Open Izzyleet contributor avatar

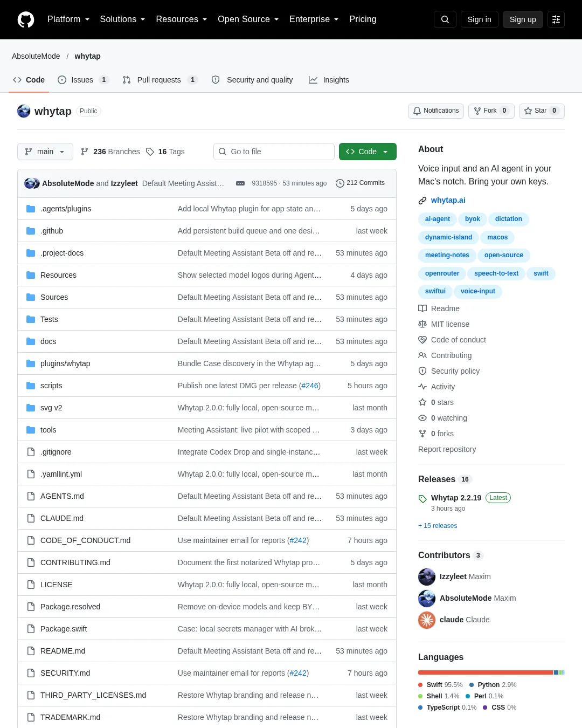(427, 576)
